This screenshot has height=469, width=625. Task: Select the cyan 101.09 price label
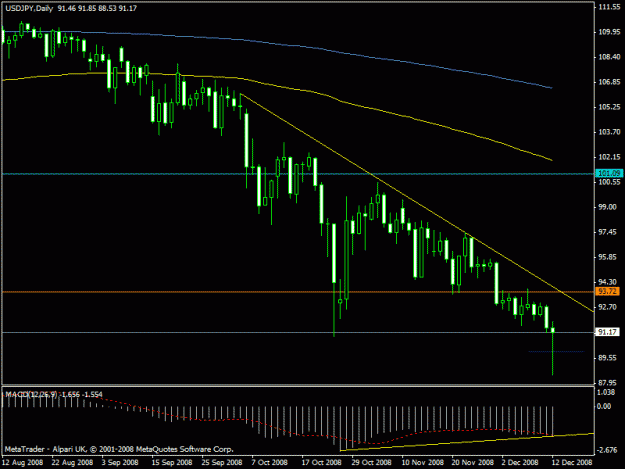click(607, 173)
